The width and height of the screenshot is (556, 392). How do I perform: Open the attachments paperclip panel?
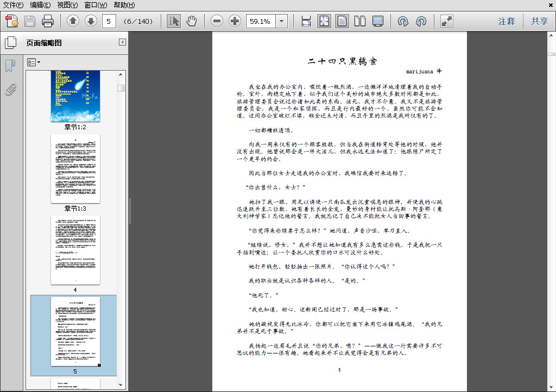[x=11, y=90]
